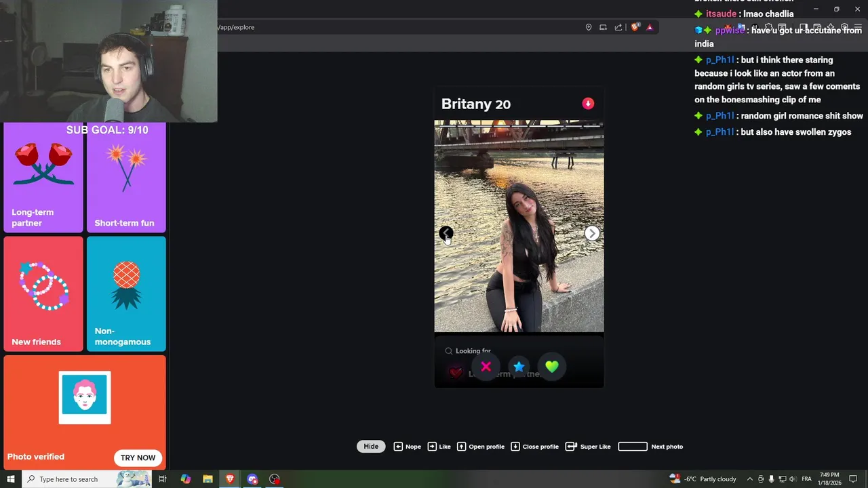Switch to Brave browser in taskbar
This screenshot has height=488, width=868.
click(230, 479)
